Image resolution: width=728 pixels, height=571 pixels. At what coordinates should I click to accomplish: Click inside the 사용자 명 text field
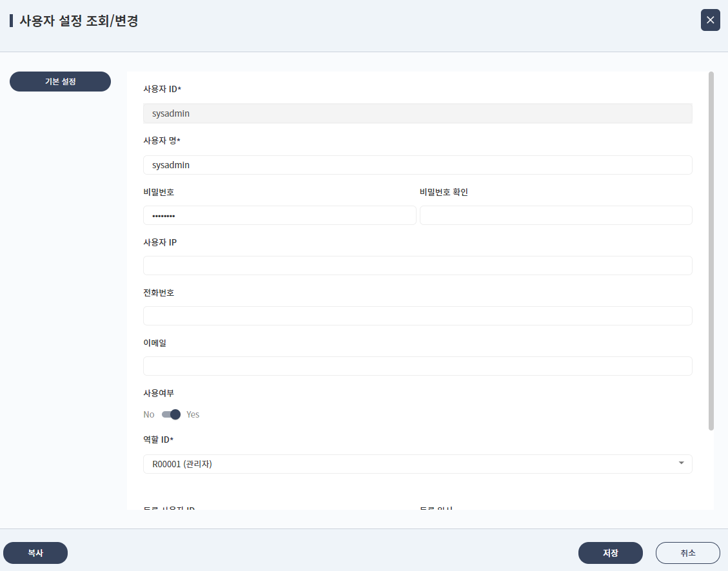coord(418,164)
